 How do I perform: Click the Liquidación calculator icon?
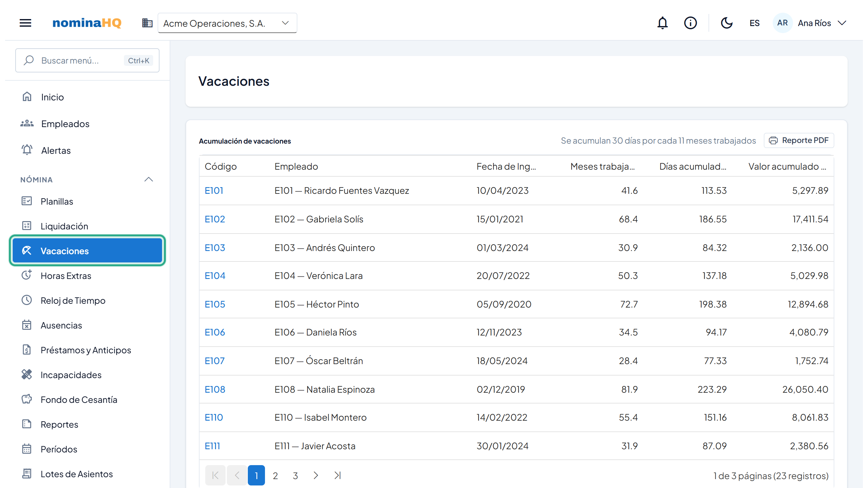pos(27,226)
